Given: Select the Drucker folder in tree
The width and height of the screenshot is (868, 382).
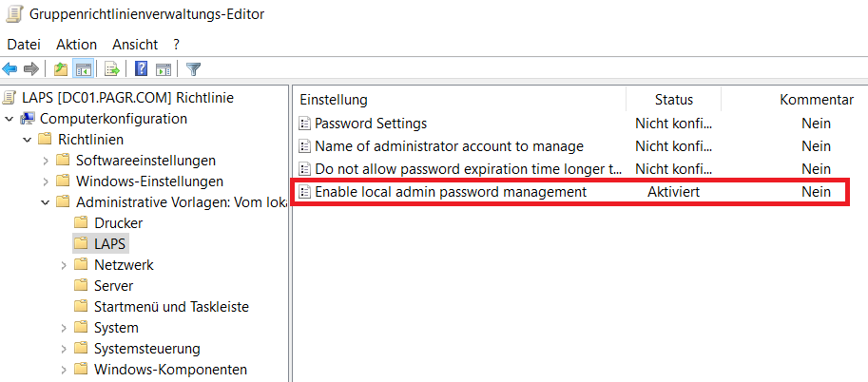Looking at the screenshot, I should click(x=118, y=223).
